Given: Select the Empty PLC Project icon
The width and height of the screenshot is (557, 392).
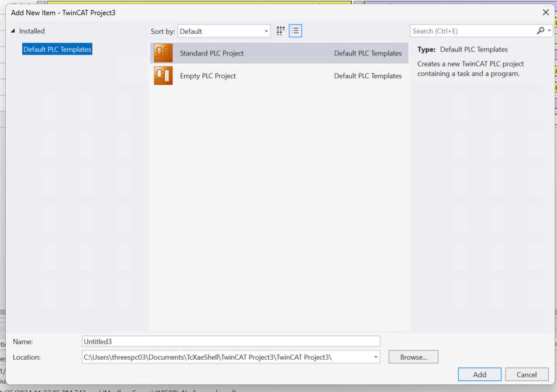Looking at the screenshot, I should pos(163,75).
